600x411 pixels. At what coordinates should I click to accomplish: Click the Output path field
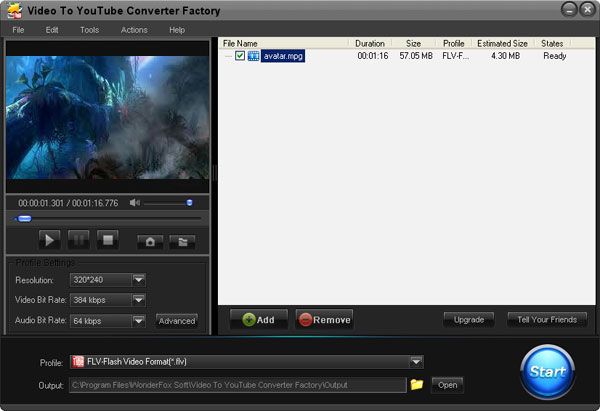236,384
